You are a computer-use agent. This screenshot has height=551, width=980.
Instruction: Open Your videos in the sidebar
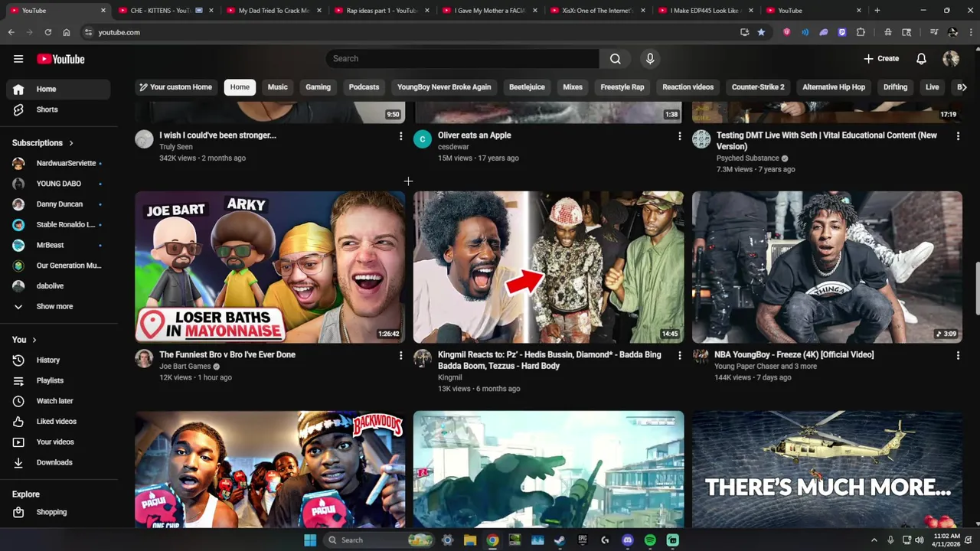(x=58, y=442)
